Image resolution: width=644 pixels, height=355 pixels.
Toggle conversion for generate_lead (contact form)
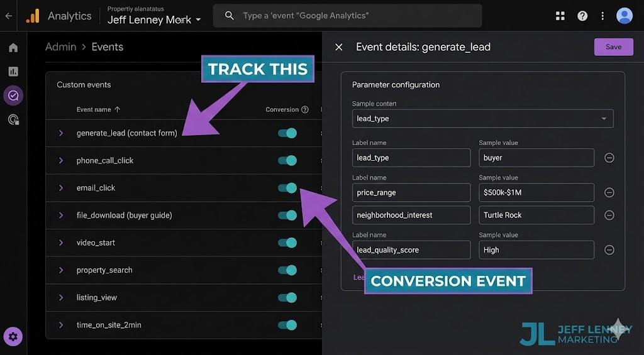coord(287,133)
